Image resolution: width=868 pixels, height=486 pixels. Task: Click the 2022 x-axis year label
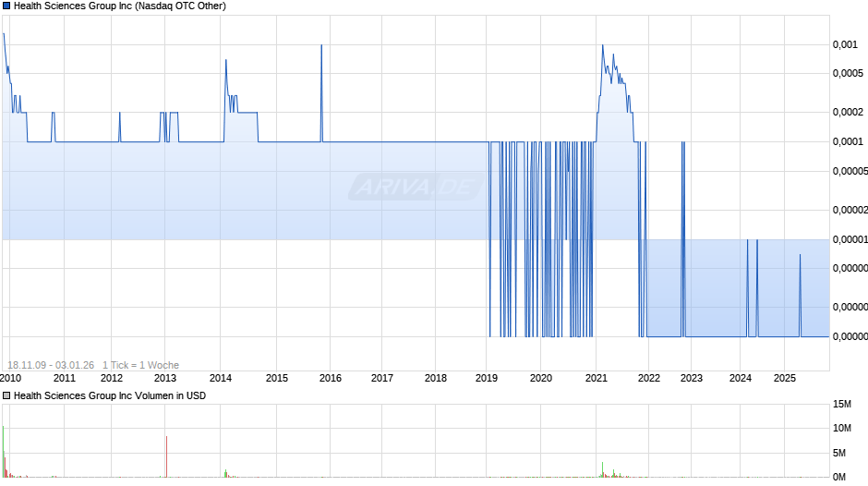click(649, 378)
